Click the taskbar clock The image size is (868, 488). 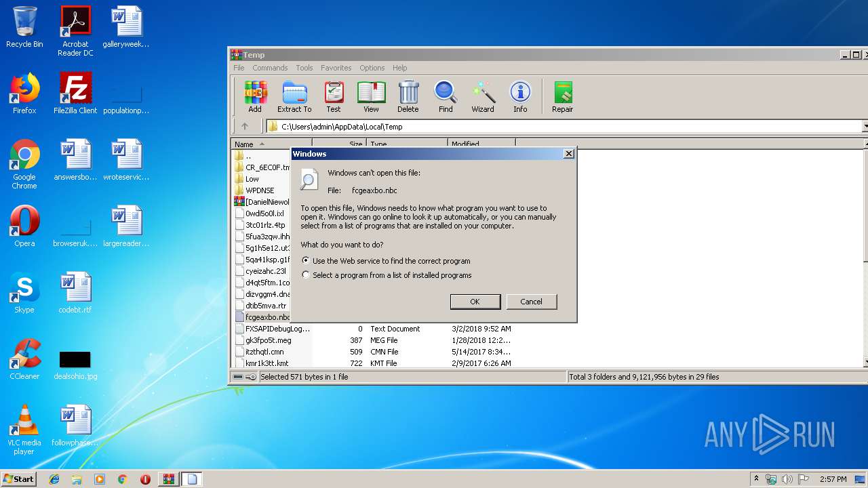pyautogui.click(x=832, y=479)
